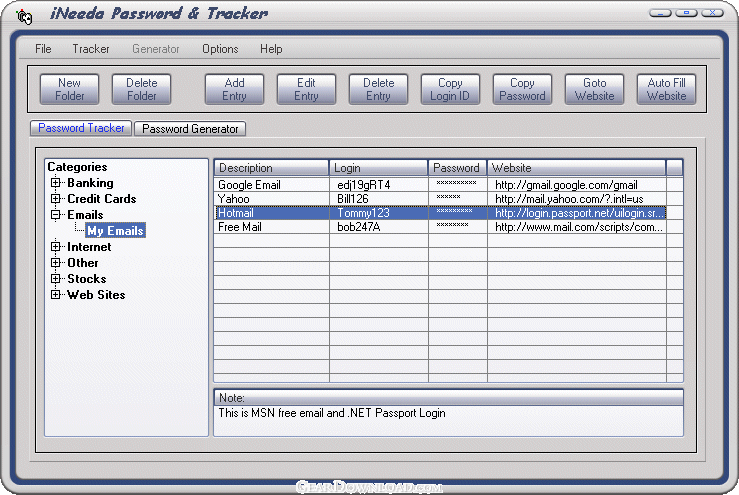739x495 pixels.
Task: Expand the Credit Cards category
Action: (56, 199)
